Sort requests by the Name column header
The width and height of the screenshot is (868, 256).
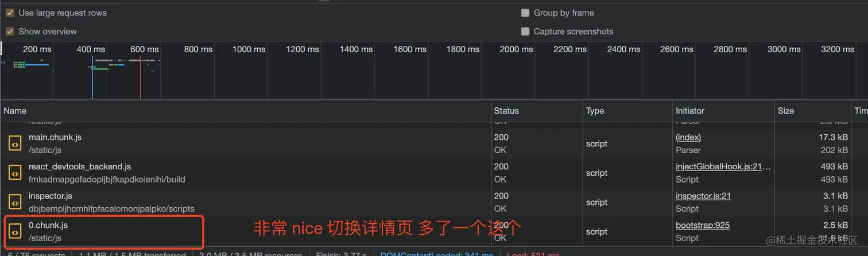246,111
